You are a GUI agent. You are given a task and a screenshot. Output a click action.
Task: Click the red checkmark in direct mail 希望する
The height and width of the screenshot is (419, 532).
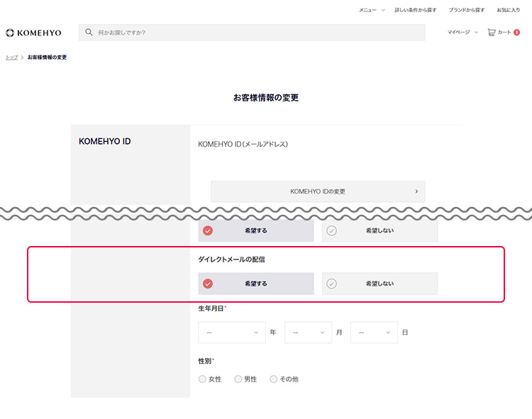208,284
